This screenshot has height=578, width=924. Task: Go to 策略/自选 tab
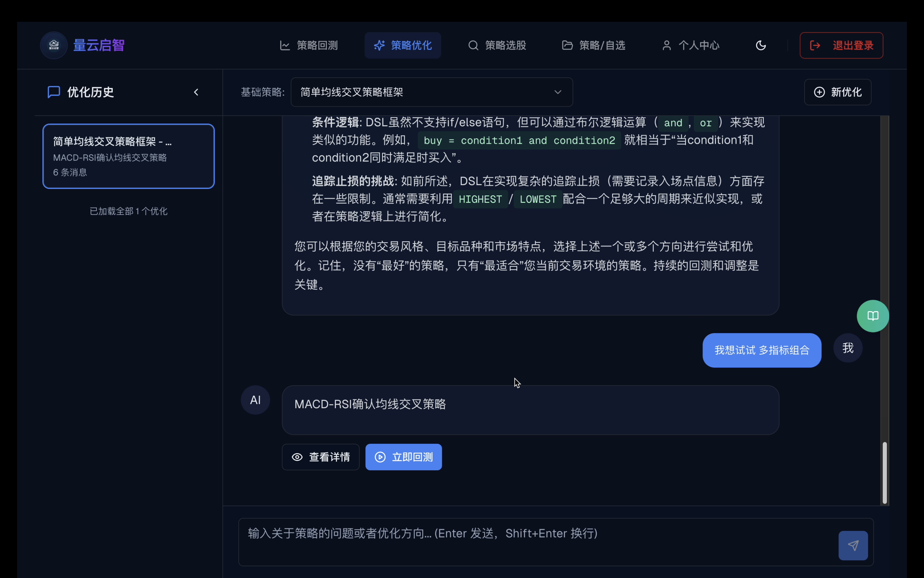[593, 45]
